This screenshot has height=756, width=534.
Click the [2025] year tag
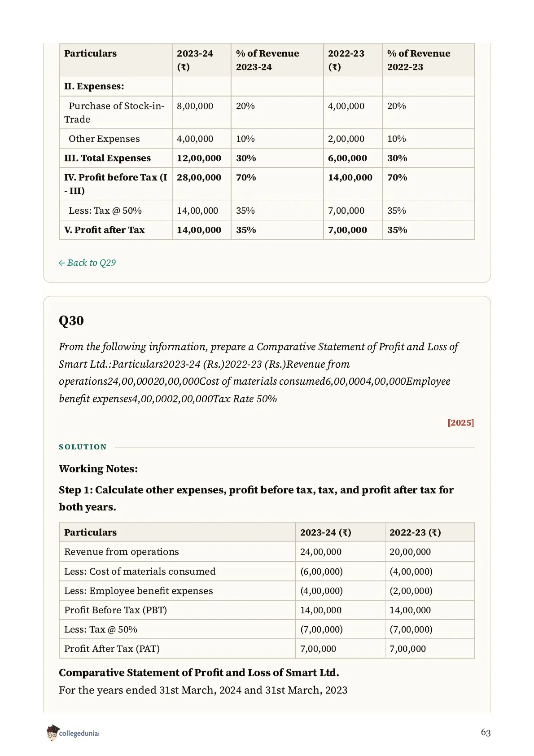point(461,422)
